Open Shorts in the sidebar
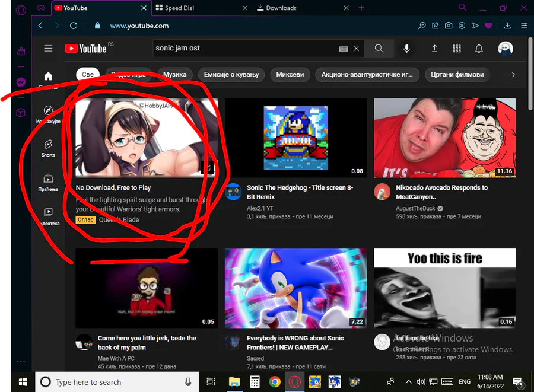Screen dimensions: 534x392 click(49, 148)
